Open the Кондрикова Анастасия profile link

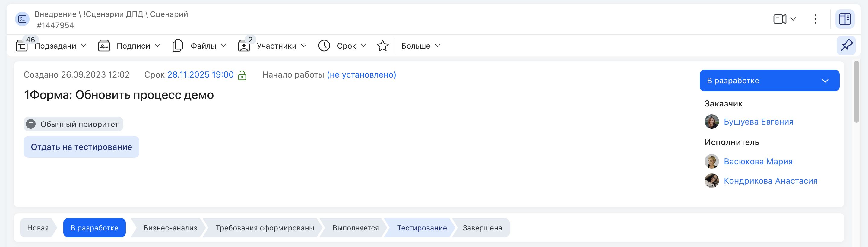tap(770, 181)
